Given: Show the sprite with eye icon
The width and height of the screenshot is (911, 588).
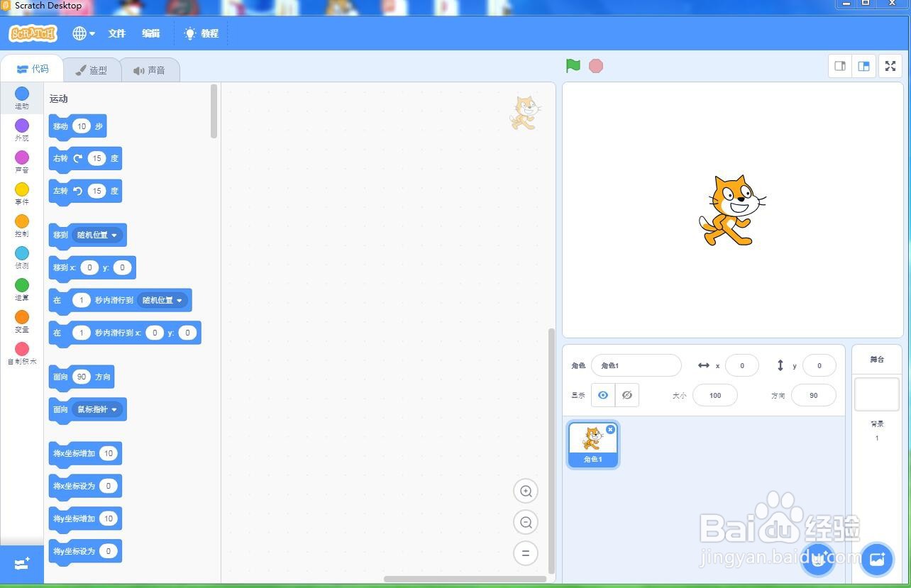Looking at the screenshot, I should [x=603, y=395].
